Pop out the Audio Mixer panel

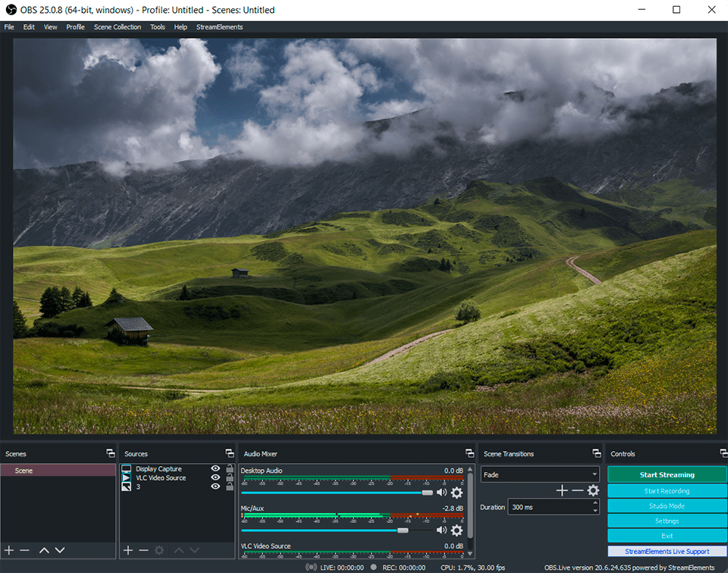[470, 453]
